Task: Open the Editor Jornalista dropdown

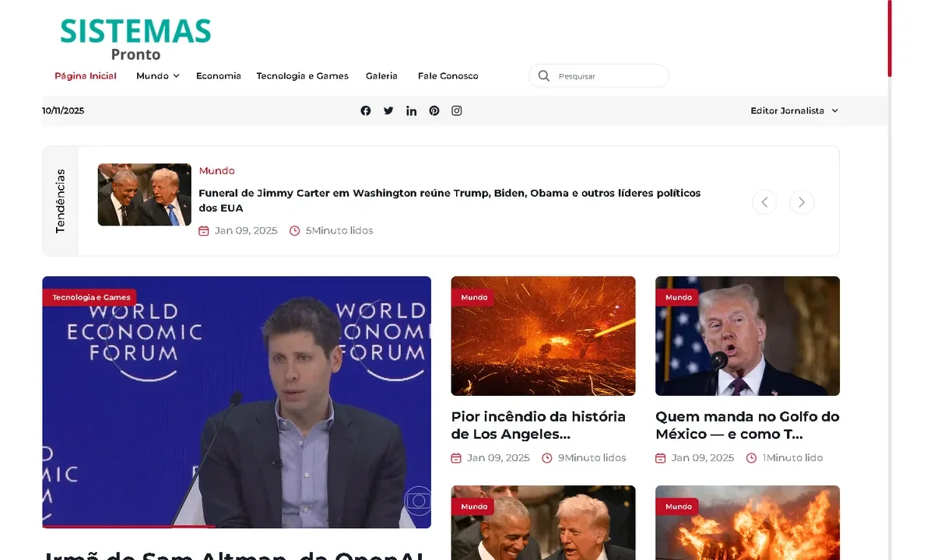Action: [x=794, y=110]
